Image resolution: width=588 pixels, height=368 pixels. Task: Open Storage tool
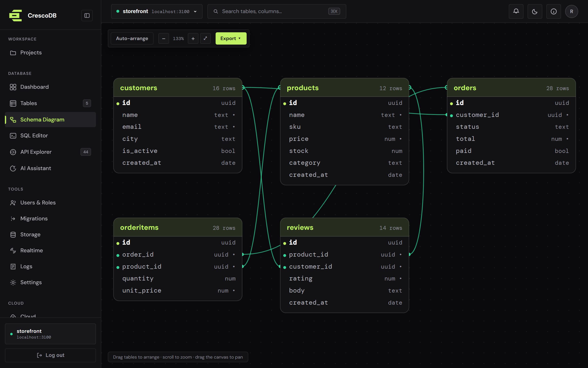pos(50,234)
